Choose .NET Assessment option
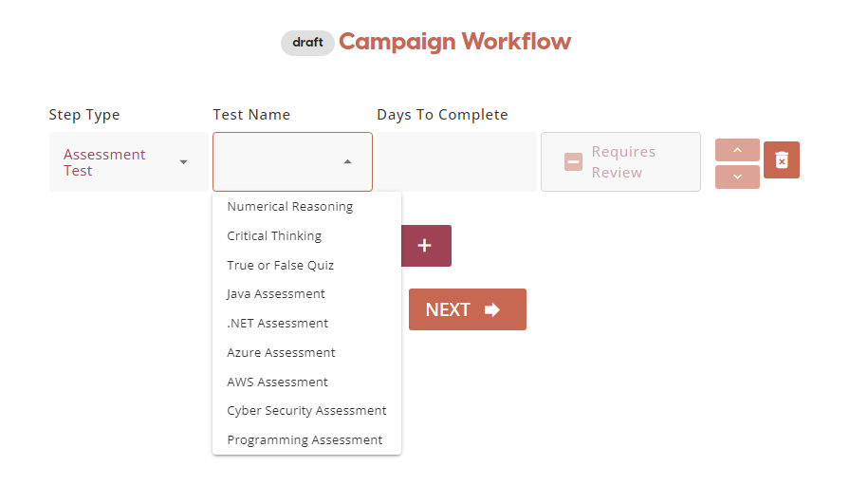 pyautogui.click(x=277, y=324)
